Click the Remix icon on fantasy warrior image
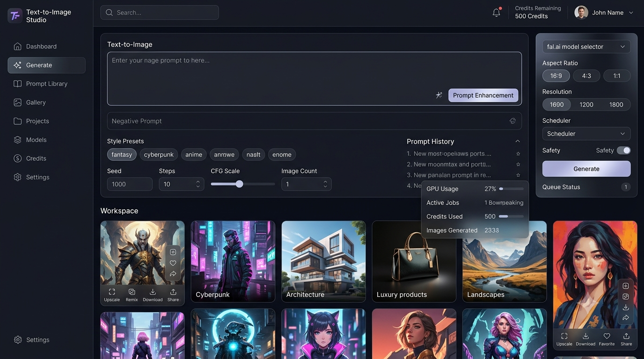Image resolution: width=644 pixels, height=359 pixels. click(x=132, y=294)
